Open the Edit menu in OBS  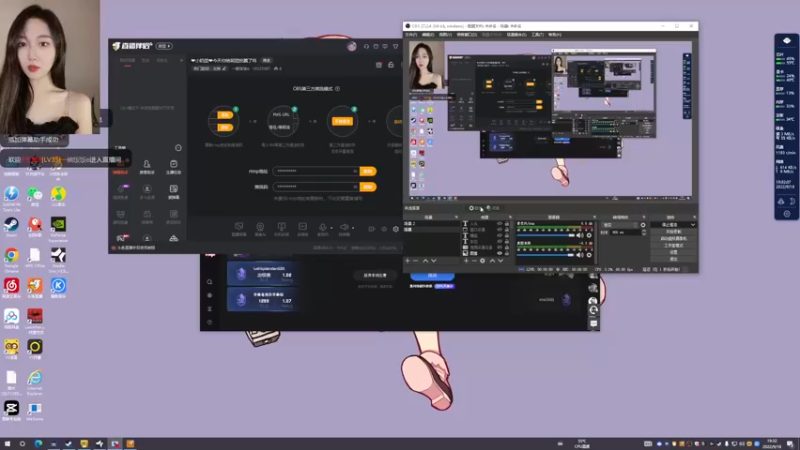click(x=428, y=35)
